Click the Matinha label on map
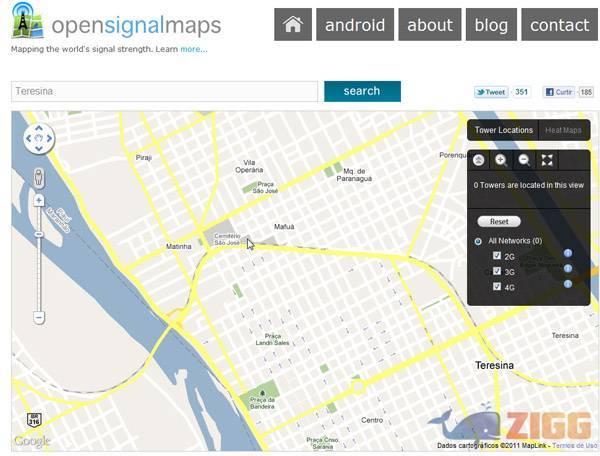600x456 pixels. pos(179,247)
